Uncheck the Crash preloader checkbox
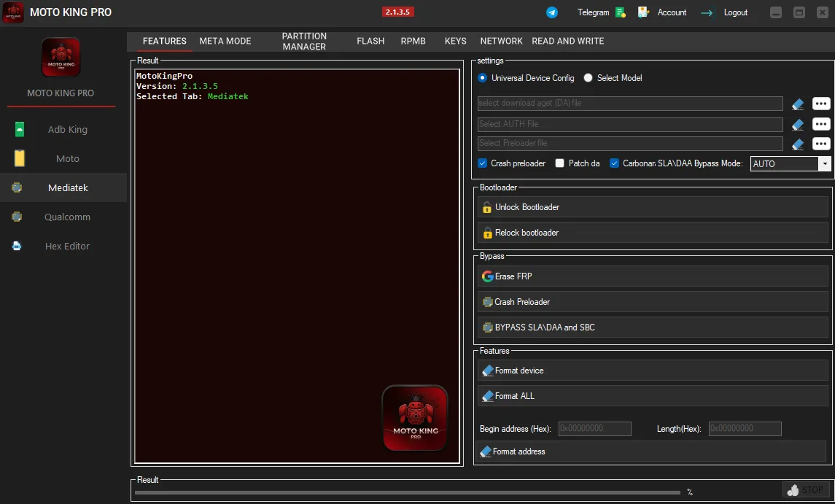The width and height of the screenshot is (835, 504). pos(483,163)
